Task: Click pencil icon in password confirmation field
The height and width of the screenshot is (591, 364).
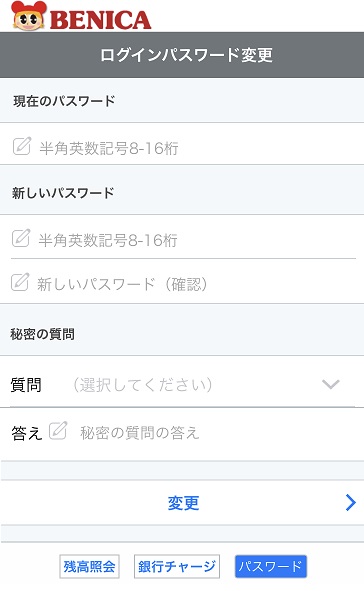Action: 20,282
